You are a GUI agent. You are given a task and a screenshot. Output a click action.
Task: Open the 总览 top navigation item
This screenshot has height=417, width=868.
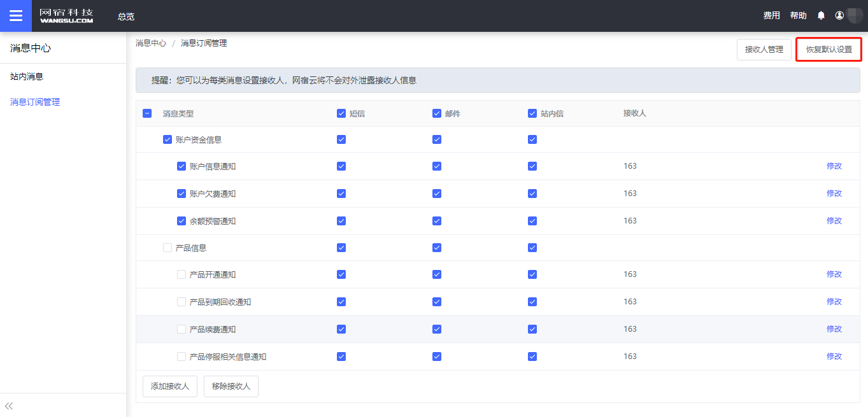click(x=126, y=16)
